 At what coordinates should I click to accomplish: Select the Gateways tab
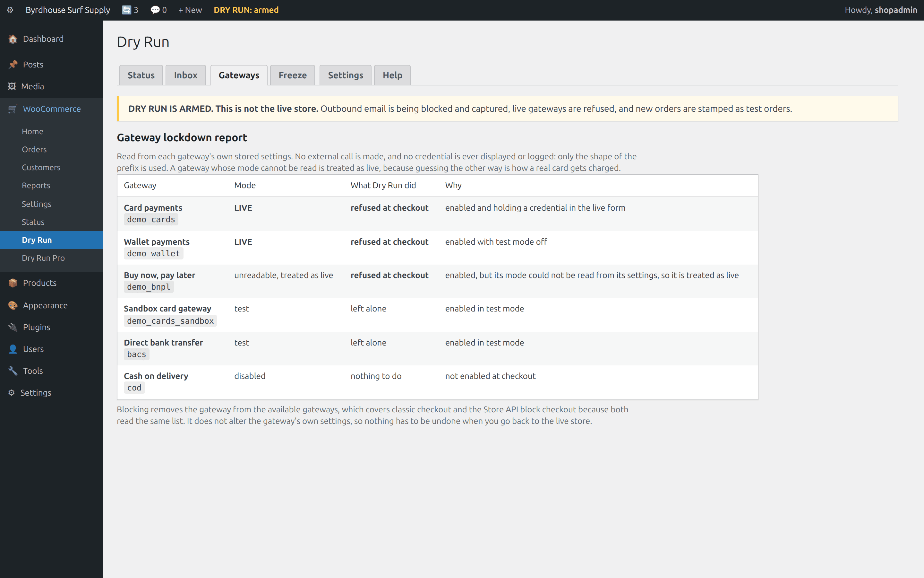pos(239,75)
